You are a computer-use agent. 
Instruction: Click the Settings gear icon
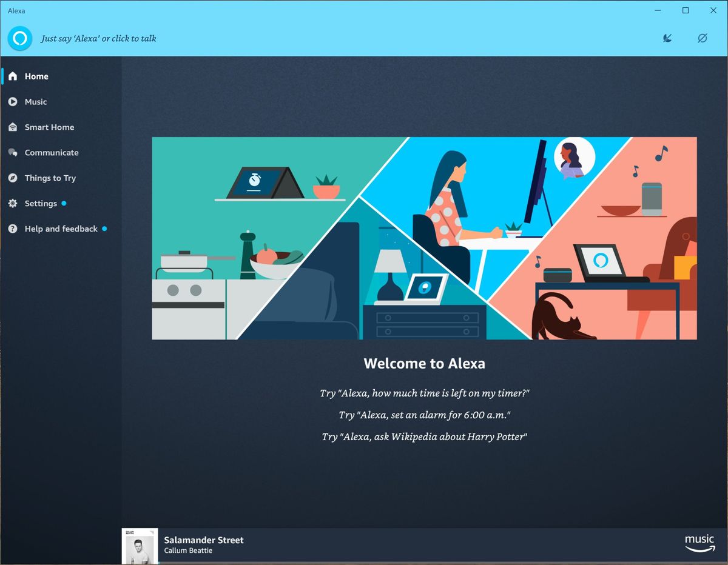[13, 204]
